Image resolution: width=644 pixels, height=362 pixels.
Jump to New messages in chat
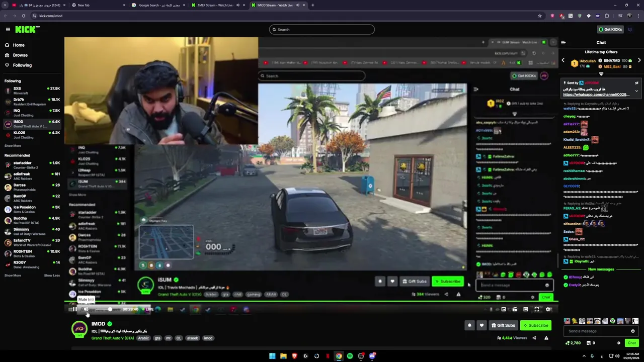[x=601, y=269]
